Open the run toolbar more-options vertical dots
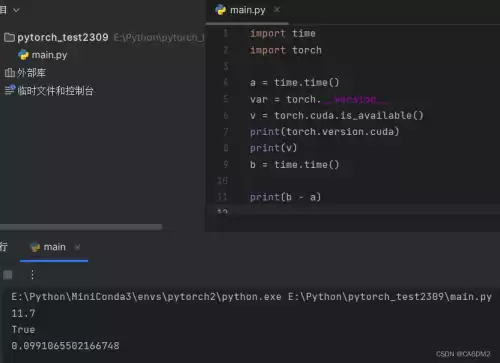Screen dimensions: 500x363 pyautogui.click(x=32, y=275)
